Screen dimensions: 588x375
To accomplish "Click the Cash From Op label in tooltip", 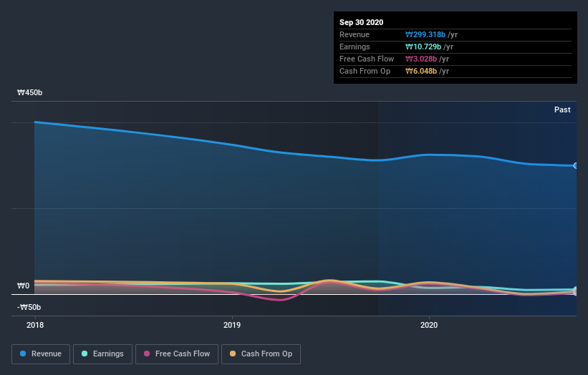I will point(365,71).
